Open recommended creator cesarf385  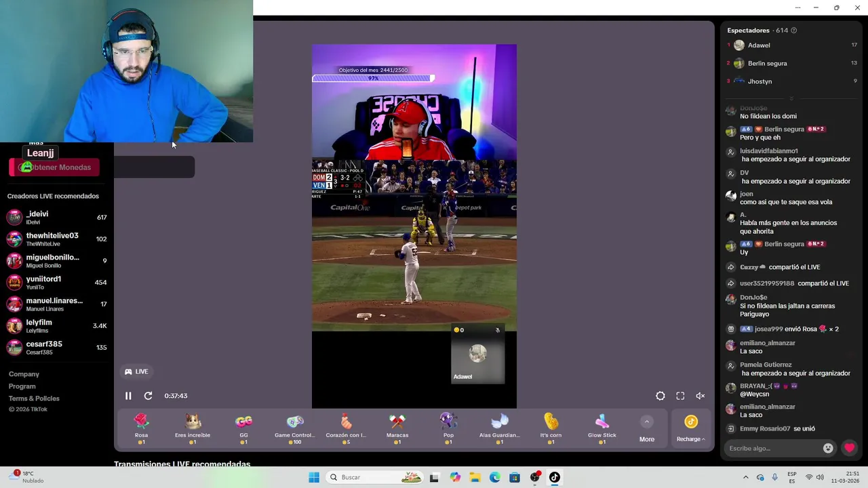point(57,348)
